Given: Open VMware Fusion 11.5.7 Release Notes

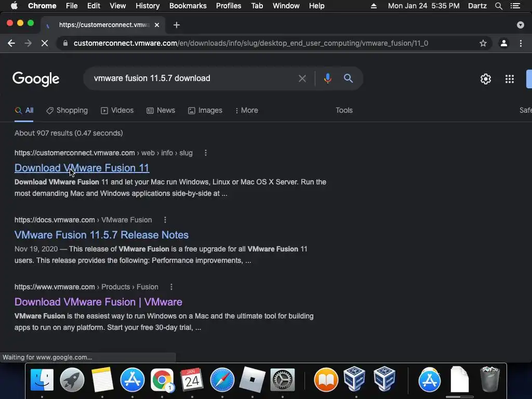Looking at the screenshot, I should tap(101, 235).
